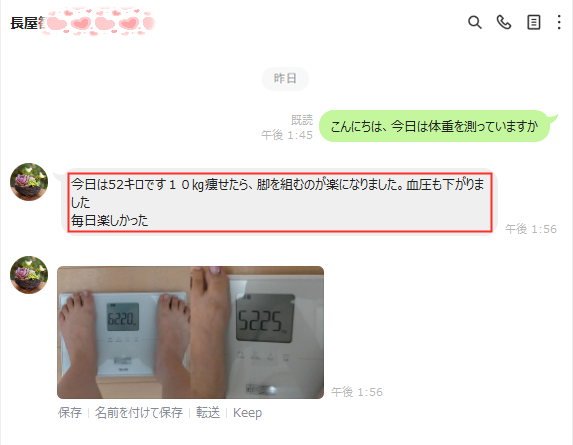Select the green sent message bubble
Viewport: 573px width, 445px height.
click(x=435, y=126)
